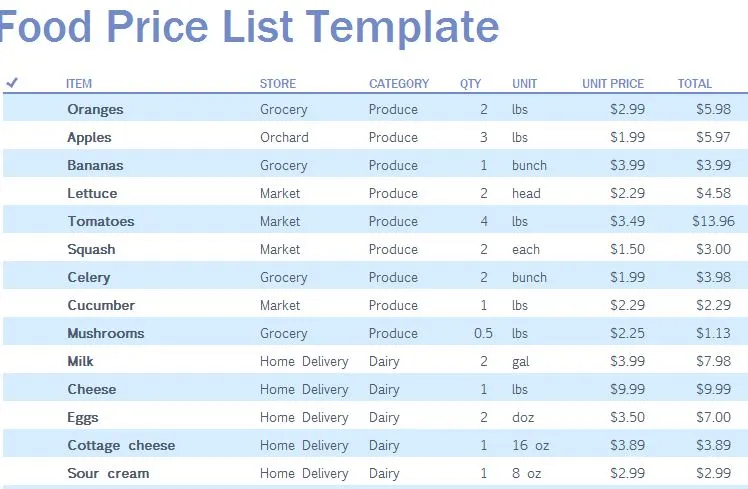Click the Lettuce head unit cell
The width and height of the screenshot is (748, 489).
(526, 193)
